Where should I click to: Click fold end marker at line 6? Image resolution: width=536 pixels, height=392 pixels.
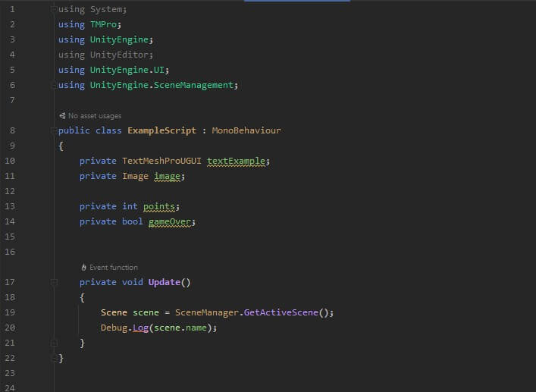[54, 85]
